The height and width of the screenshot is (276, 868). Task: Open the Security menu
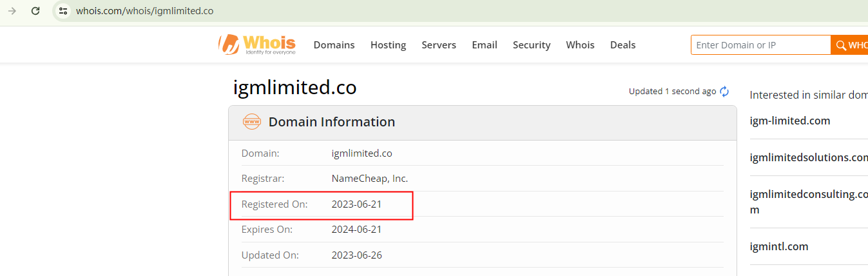tap(531, 45)
